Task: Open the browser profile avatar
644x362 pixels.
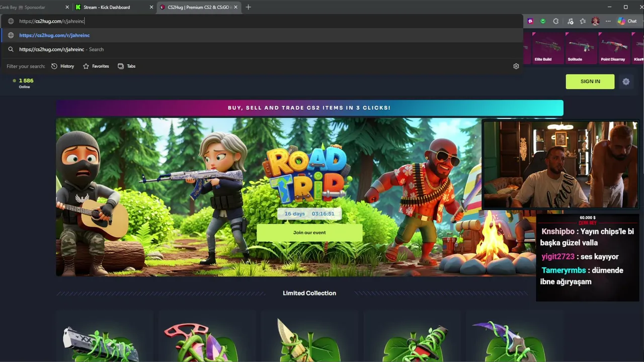Action: click(x=596, y=21)
